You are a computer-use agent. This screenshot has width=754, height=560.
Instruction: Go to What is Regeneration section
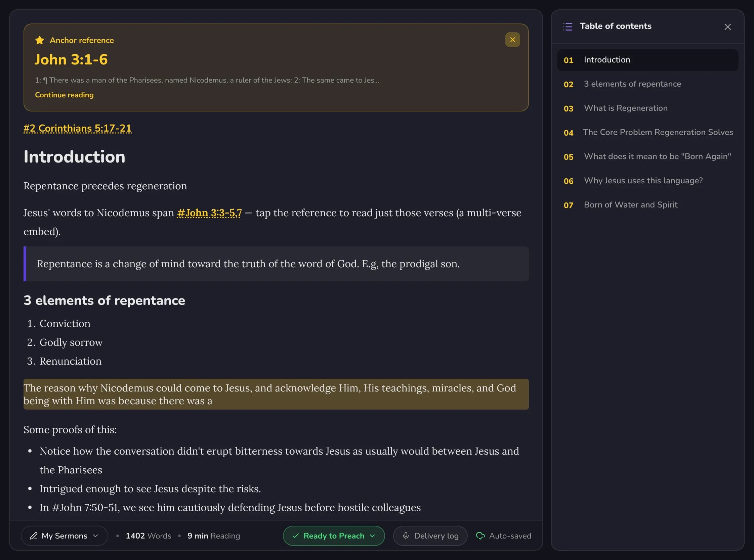(x=647, y=108)
